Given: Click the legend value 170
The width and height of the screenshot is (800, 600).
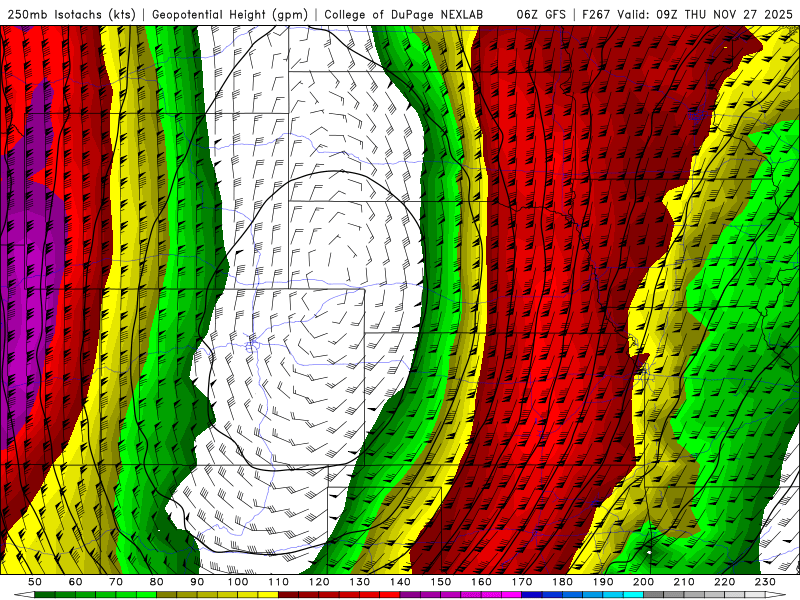Looking at the screenshot, I should pos(522,582).
